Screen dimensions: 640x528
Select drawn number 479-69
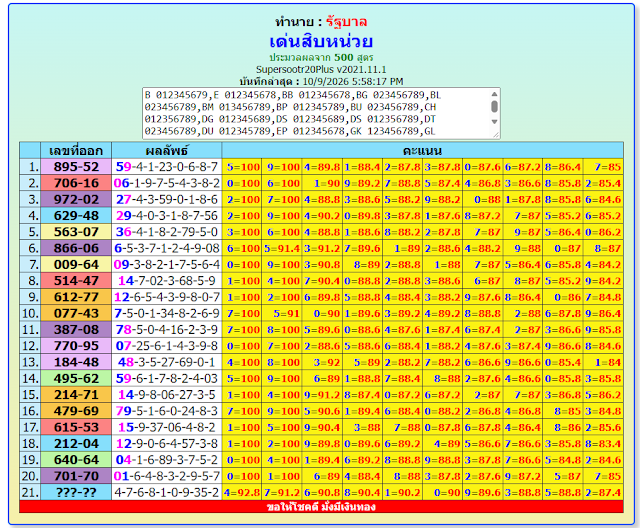pos(76,411)
